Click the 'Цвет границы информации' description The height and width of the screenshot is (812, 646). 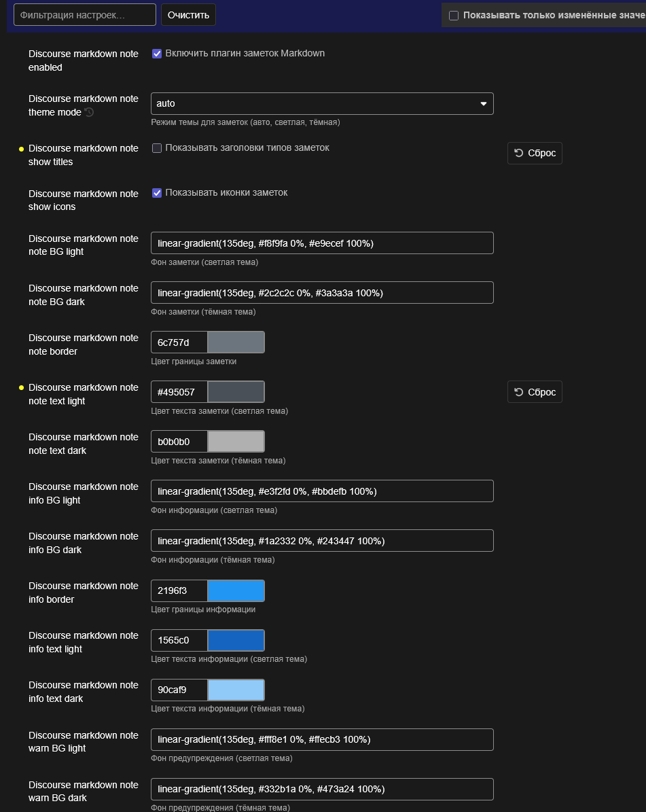(203, 610)
